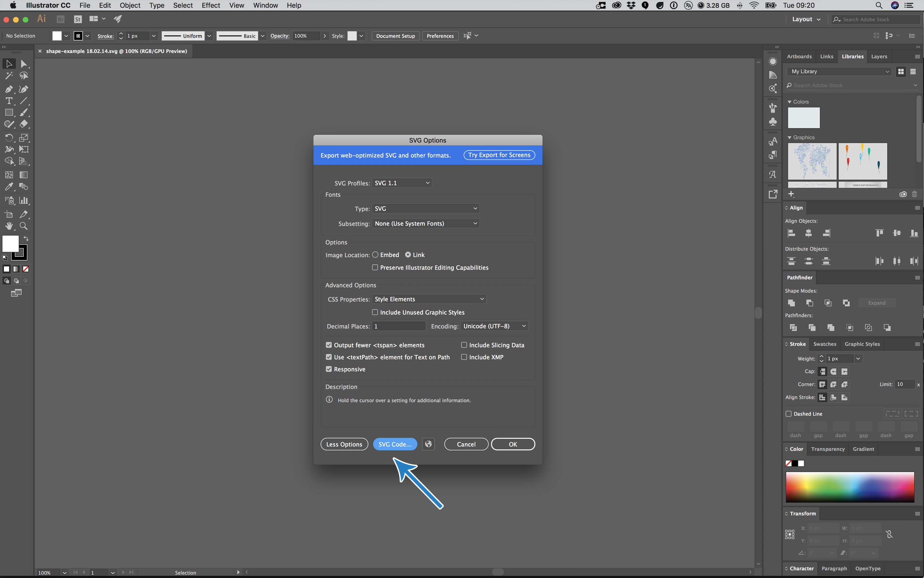Click the color spectrum bar

[x=850, y=487]
